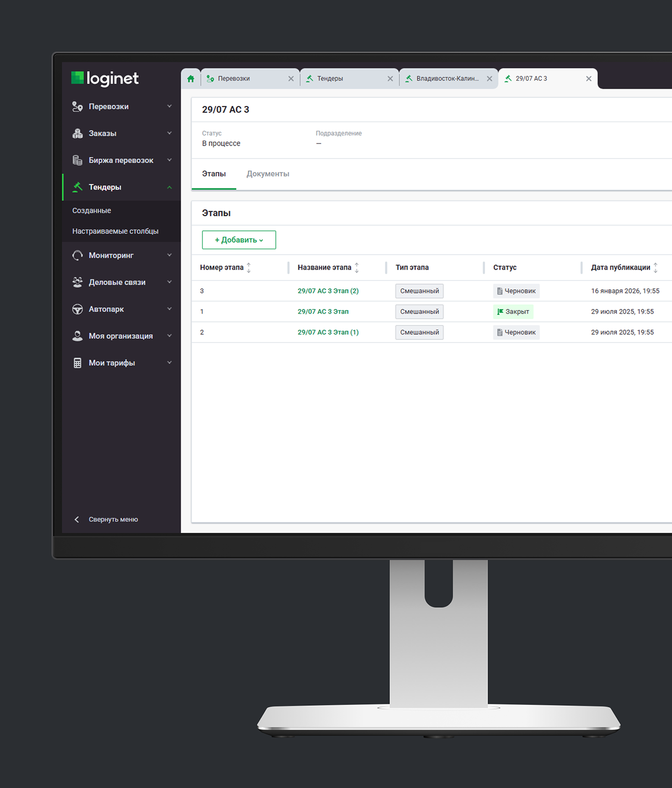672x788 pixels.
Task: Switch to the Документы tab
Action: pos(268,174)
